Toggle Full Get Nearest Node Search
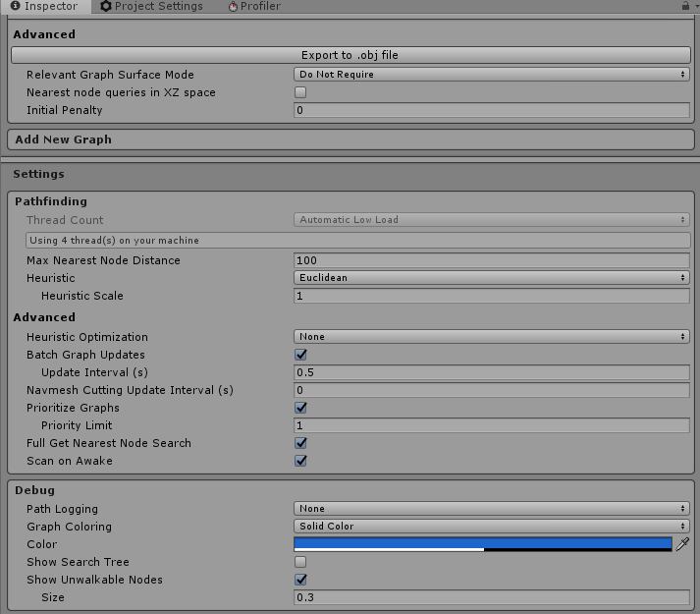 click(300, 443)
